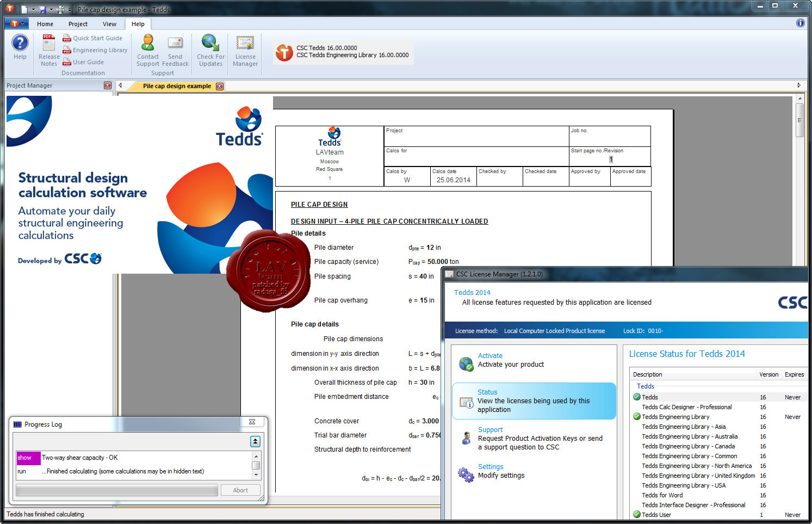Click the CSC License Manager title bar icon
The height and width of the screenshot is (524, 812).
449,274
